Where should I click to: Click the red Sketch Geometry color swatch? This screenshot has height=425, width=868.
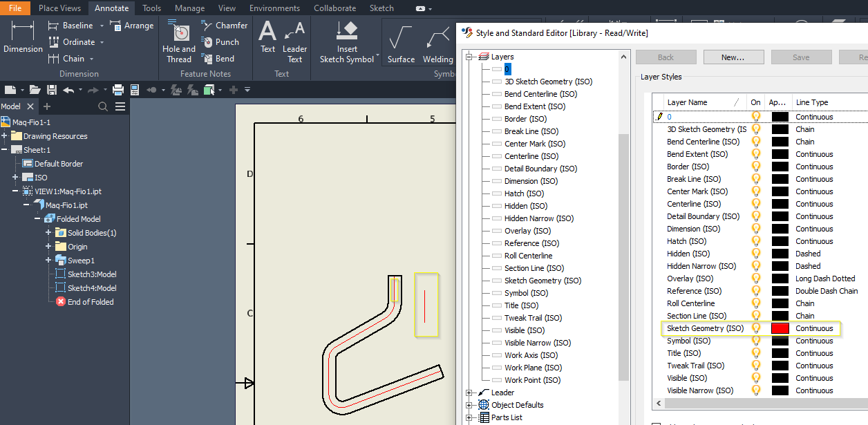(780, 328)
